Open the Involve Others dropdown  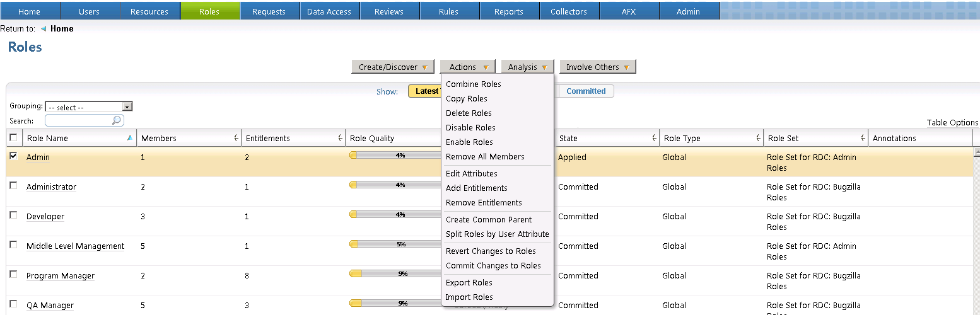click(597, 67)
